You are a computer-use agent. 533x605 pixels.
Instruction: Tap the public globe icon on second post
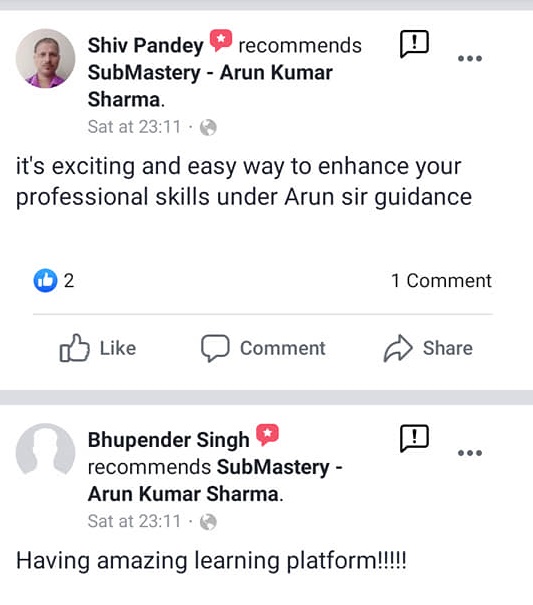tap(208, 522)
